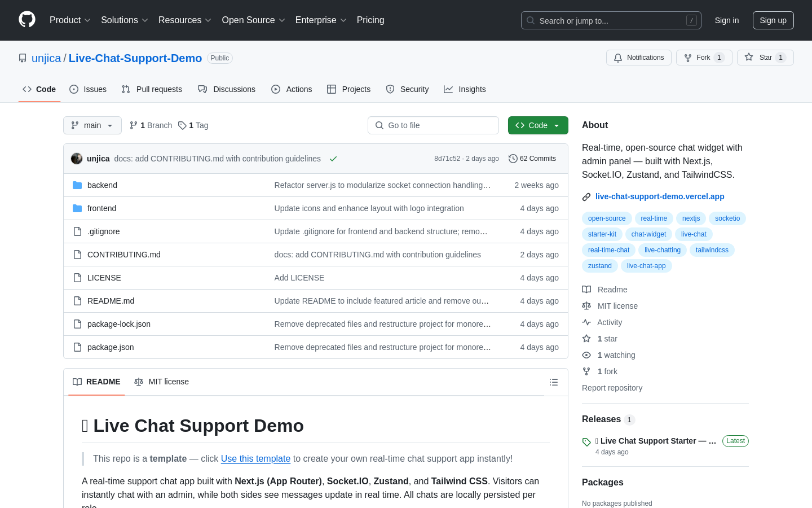This screenshot has height=508, width=812.
Task: Open the unjica owner link
Action: [x=46, y=58]
